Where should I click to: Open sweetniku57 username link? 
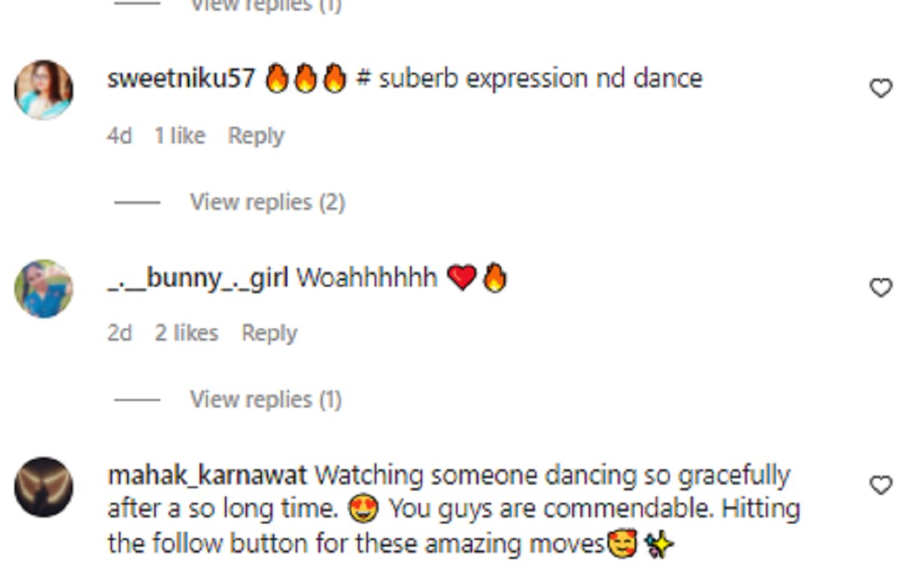[181, 79]
